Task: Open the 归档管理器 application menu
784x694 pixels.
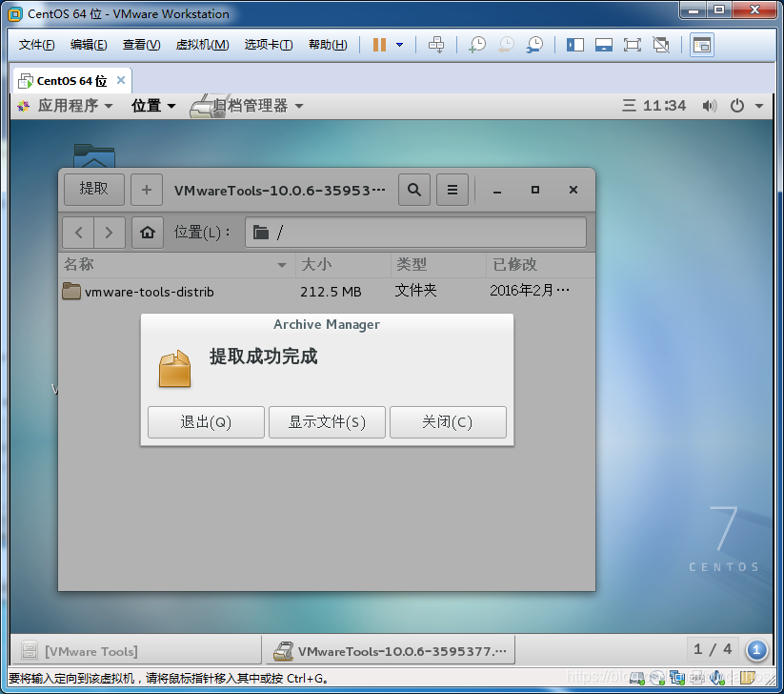Action: [247, 106]
